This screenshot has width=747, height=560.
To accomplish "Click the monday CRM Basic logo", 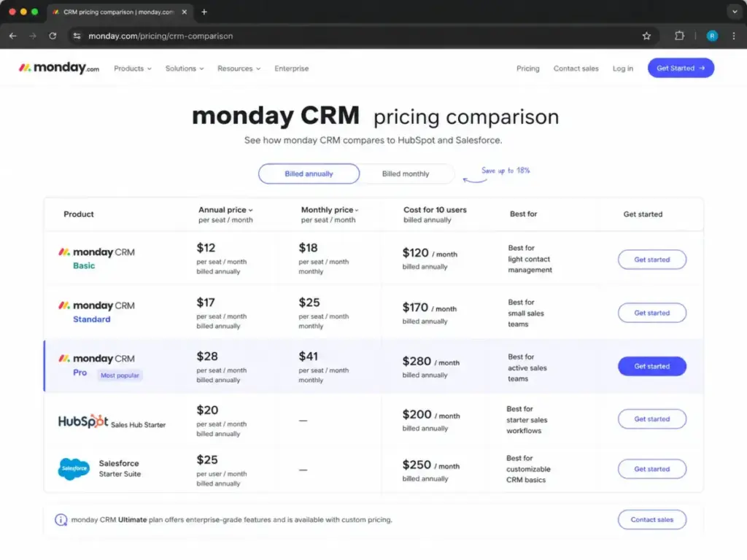I will tap(96, 252).
